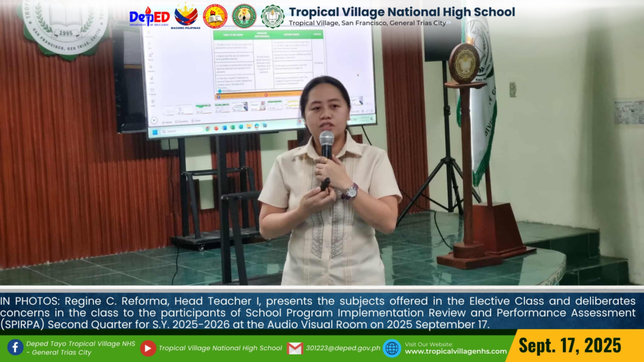Click the red YouTube play icon

pyautogui.click(x=148, y=348)
